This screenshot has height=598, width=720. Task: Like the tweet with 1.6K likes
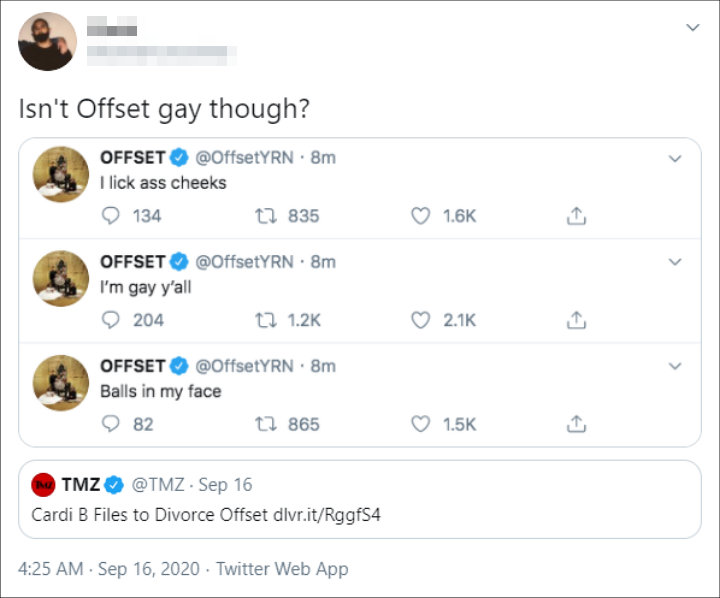tap(420, 215)
